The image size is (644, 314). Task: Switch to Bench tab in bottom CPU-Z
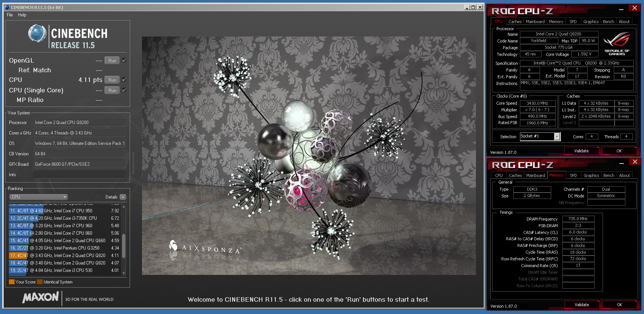click(609, 175)
